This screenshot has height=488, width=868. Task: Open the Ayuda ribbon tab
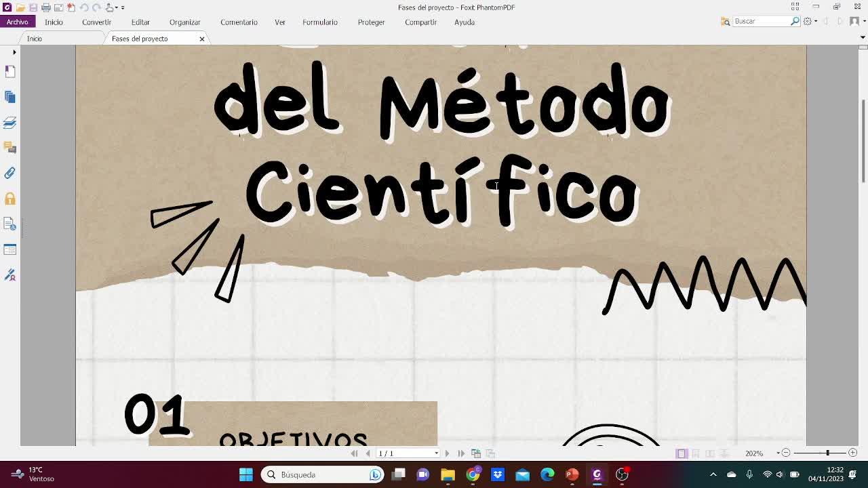[x=465, y=22]
